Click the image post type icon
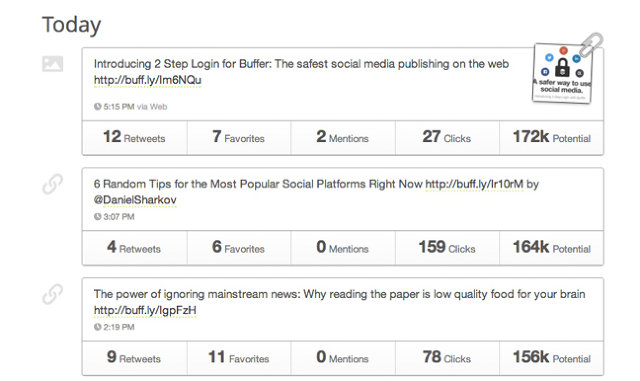This screenshot has width=640, height=381. point(53,64)
